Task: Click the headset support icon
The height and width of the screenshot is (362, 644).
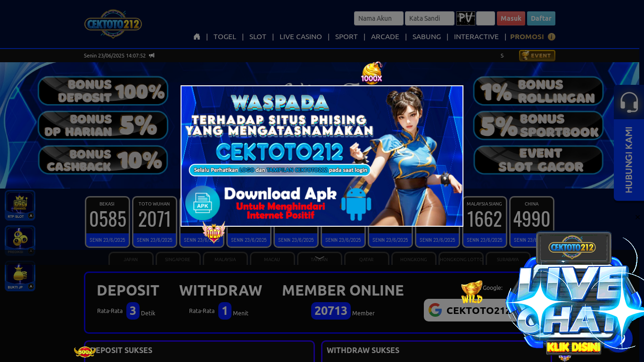Action: tap(629, 102)
